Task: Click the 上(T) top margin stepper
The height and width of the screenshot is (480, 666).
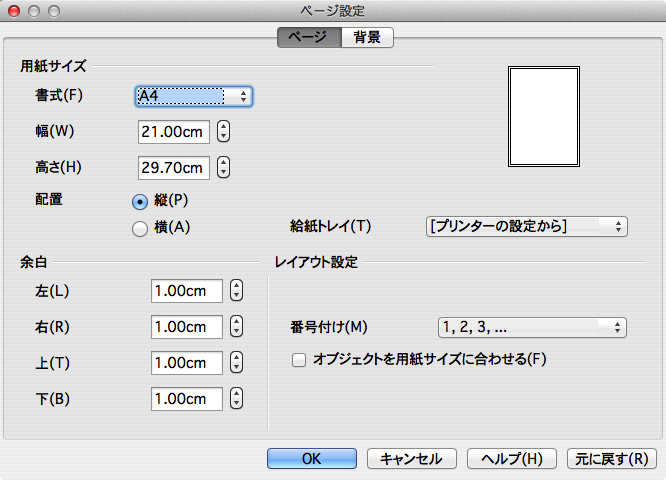Action: pos(237,363)
